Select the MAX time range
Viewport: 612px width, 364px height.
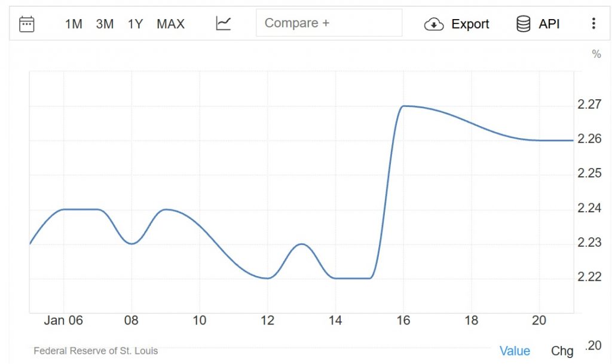(170, 24)
